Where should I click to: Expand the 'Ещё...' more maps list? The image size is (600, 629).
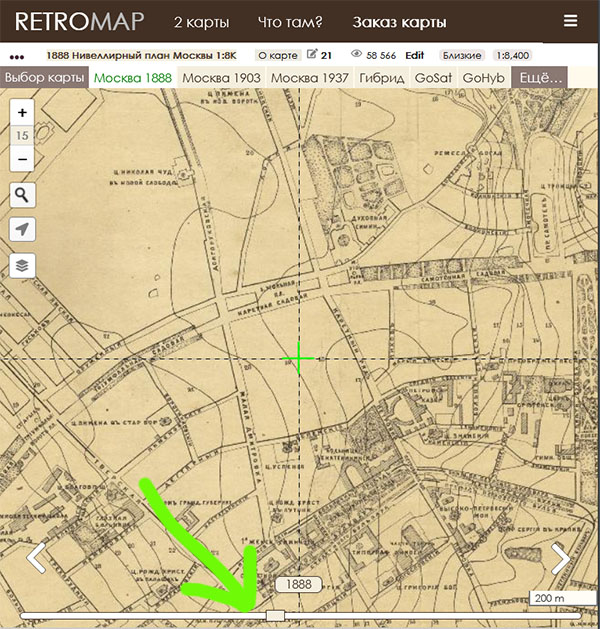(538, 77)
